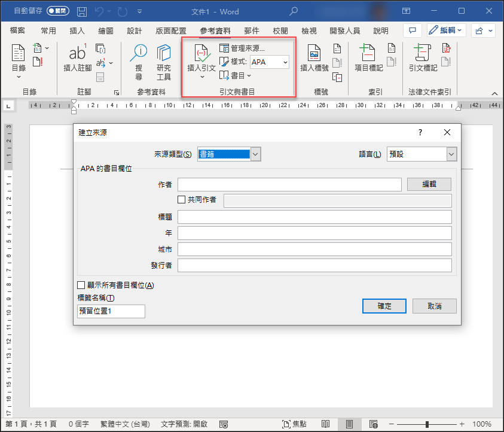Open the 研究工具 researcher icon
Viewport: 504px width, 432px height.
164,53
